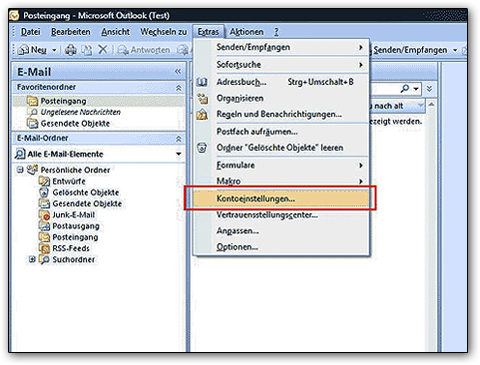Click the Move to Folder toolbar icon

coord(87,50)
